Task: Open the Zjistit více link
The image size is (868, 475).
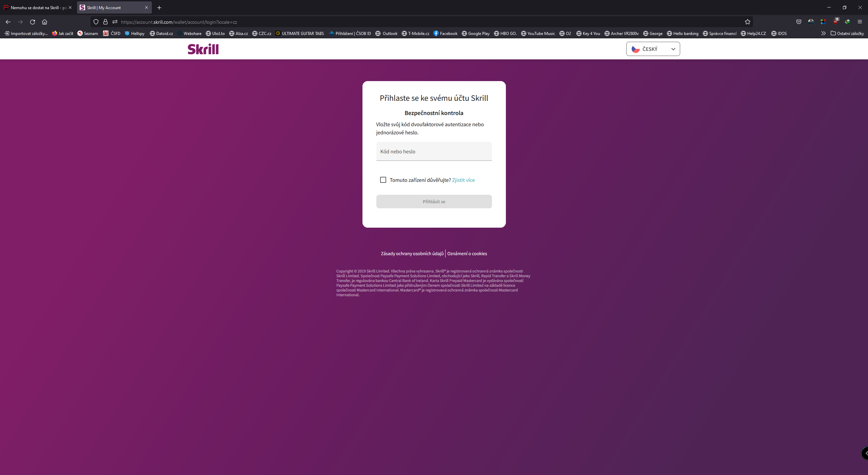Action: (x=463, y=180)
